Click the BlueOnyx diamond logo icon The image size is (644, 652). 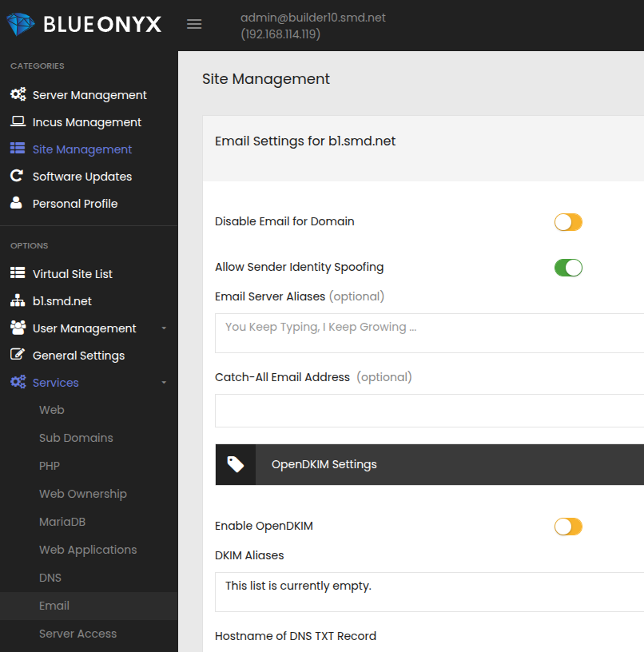[x=21, y=24]
